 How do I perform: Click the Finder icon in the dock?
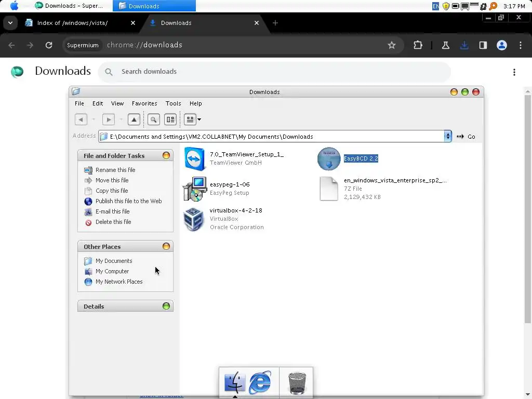(234, 382)
